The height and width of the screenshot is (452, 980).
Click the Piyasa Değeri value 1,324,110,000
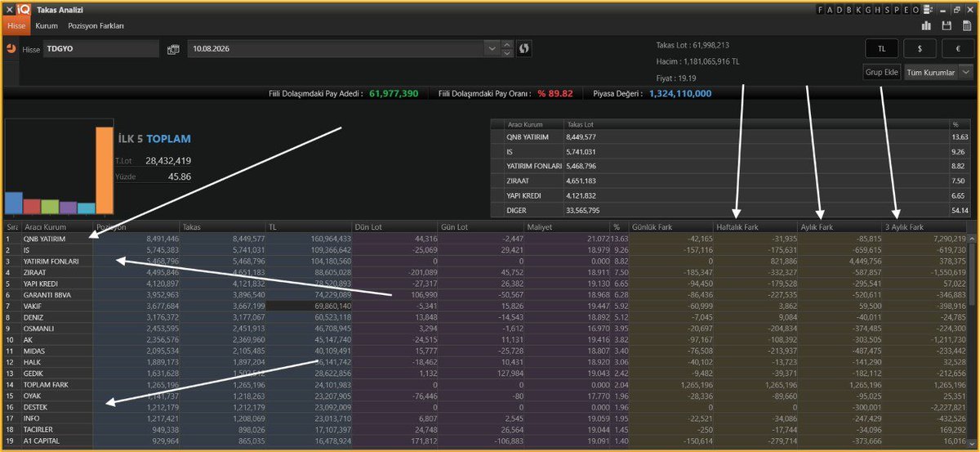[680, 94]
